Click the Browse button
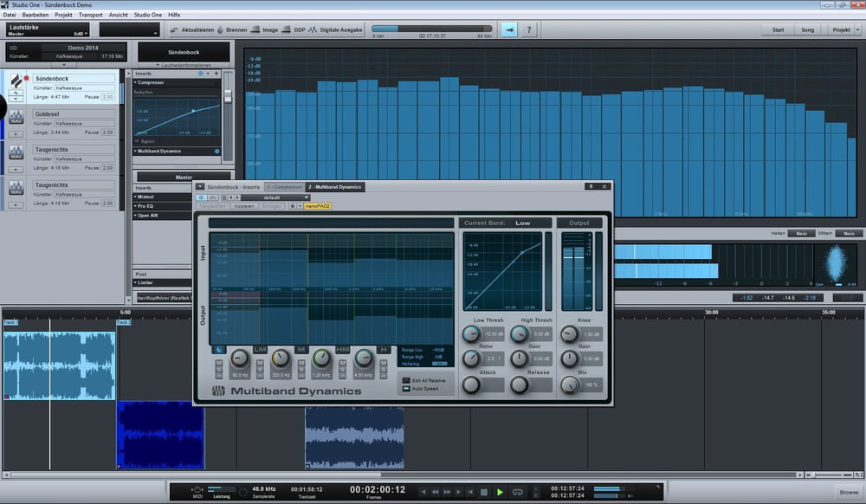This screenshot has width=866, height=504. [849, 492]
